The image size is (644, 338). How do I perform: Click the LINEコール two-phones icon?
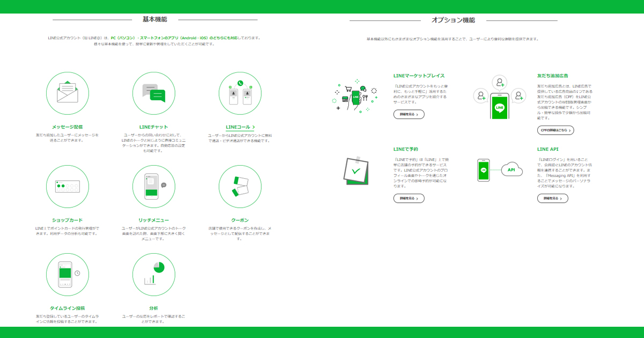[x=240, y=93]
